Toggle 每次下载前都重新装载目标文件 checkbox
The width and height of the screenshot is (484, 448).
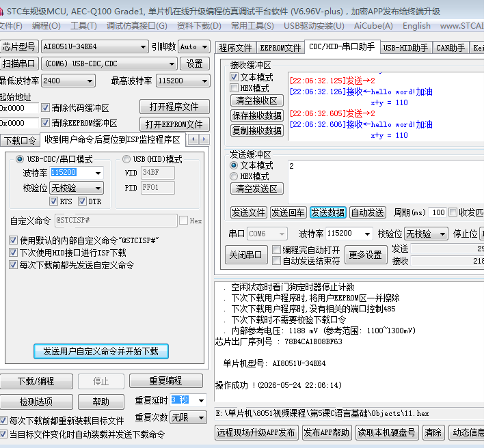[x=3, y=420]
